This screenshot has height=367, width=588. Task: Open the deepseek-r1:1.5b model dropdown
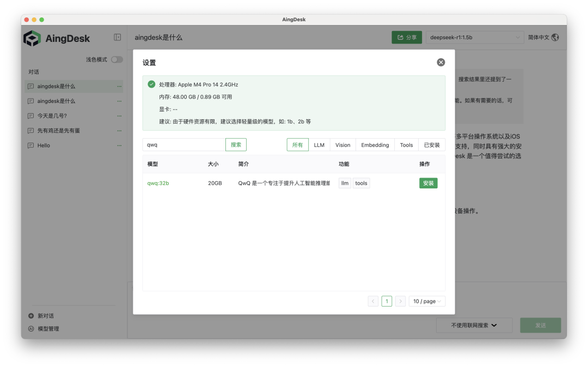pos(475,37)
